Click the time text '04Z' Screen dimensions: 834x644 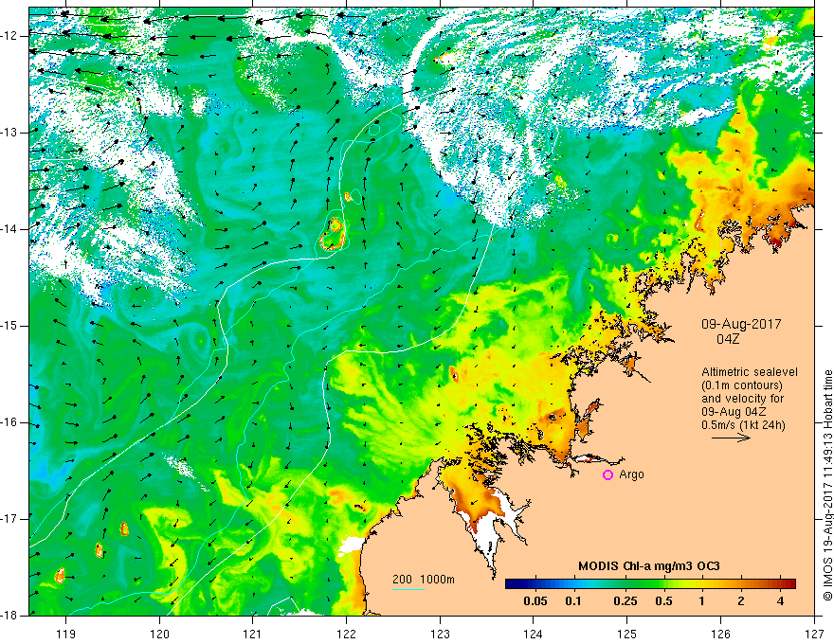tap(728, 339)
